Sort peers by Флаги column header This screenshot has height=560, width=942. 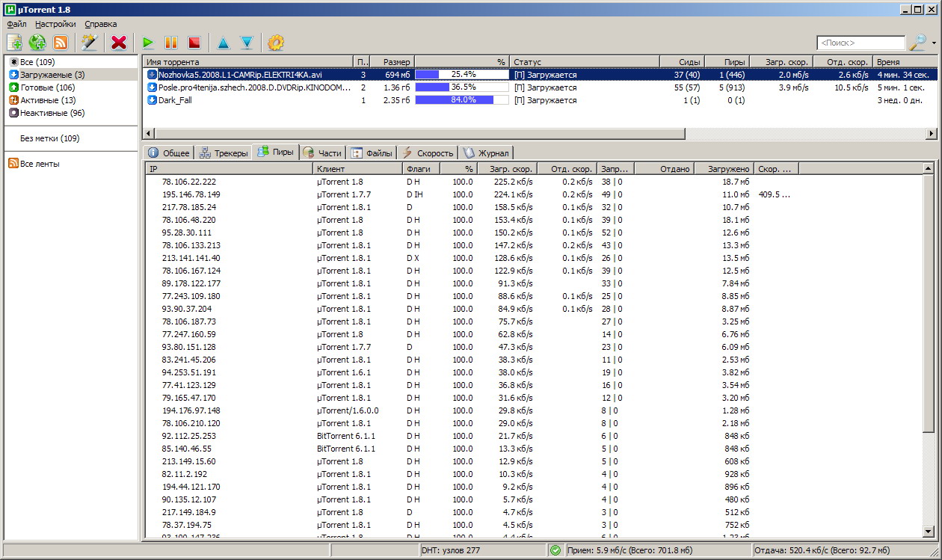click(x=421, y=169)
